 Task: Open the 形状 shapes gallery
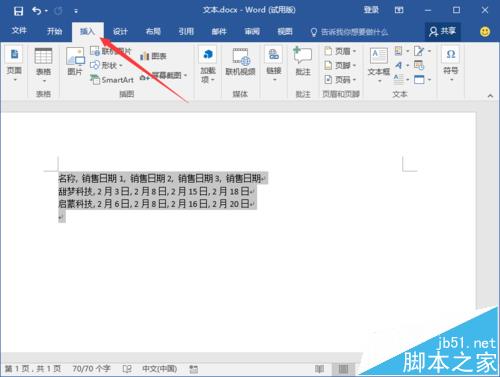point(107,65)
